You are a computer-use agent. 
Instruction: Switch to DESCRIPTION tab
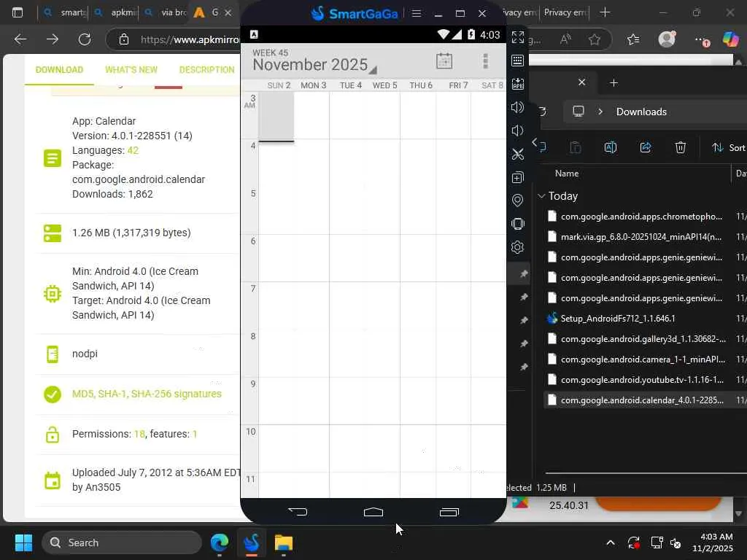point(206,69)
